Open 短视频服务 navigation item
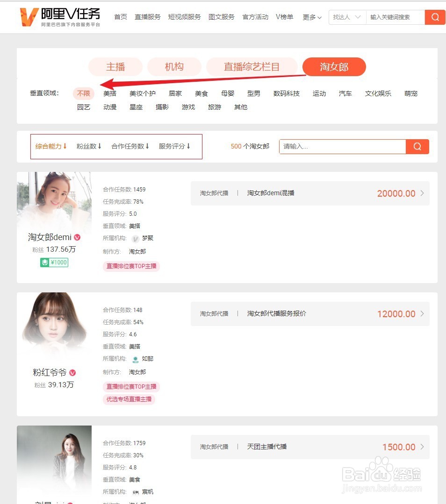 pyautogui.click(x=184, y=17)
